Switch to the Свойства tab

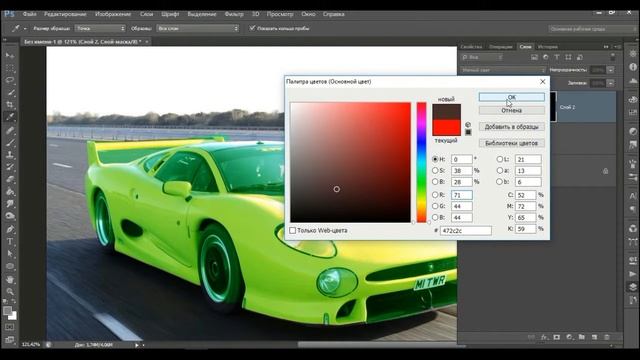471,47
